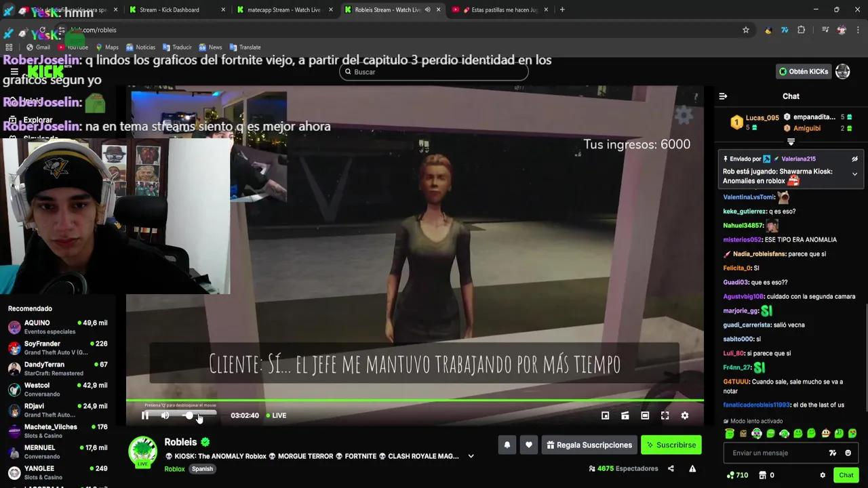Follow Robleis with heart button
Screen dimensions: 868x488
tap(529, 445)
